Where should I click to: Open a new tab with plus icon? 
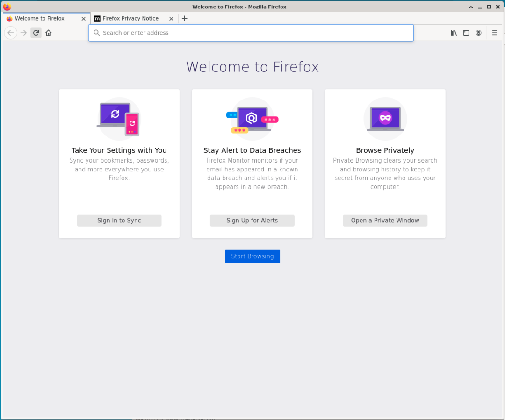point(184,18)
